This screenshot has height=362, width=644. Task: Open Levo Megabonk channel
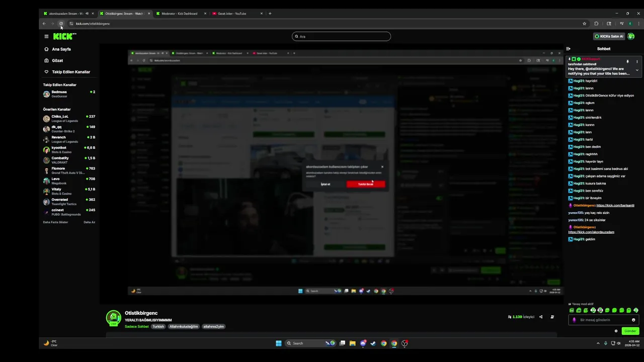click(x=69, y=181)
